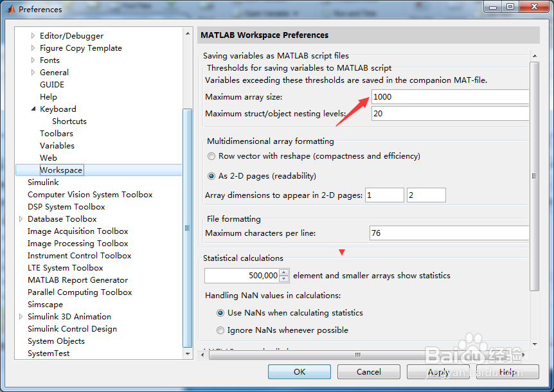Open Parallel Computing Toolbox preferences

pos(80,292)
